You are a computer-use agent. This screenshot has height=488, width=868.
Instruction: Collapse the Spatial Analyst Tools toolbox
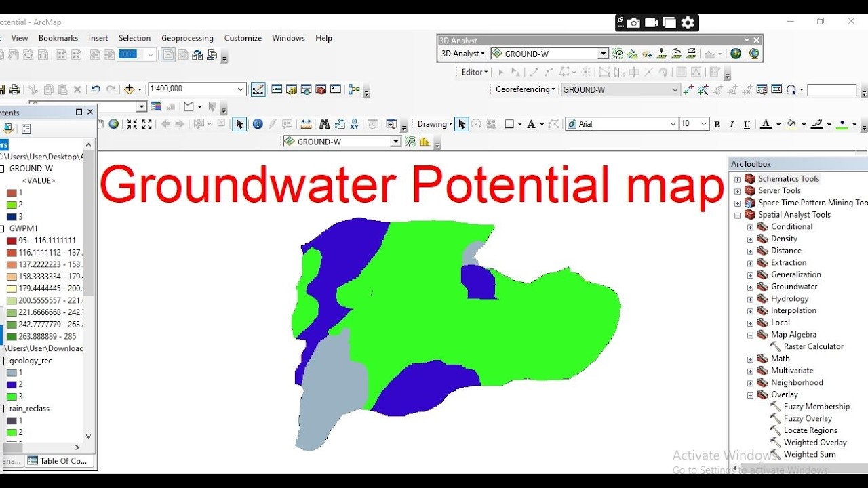pos(737,215)
